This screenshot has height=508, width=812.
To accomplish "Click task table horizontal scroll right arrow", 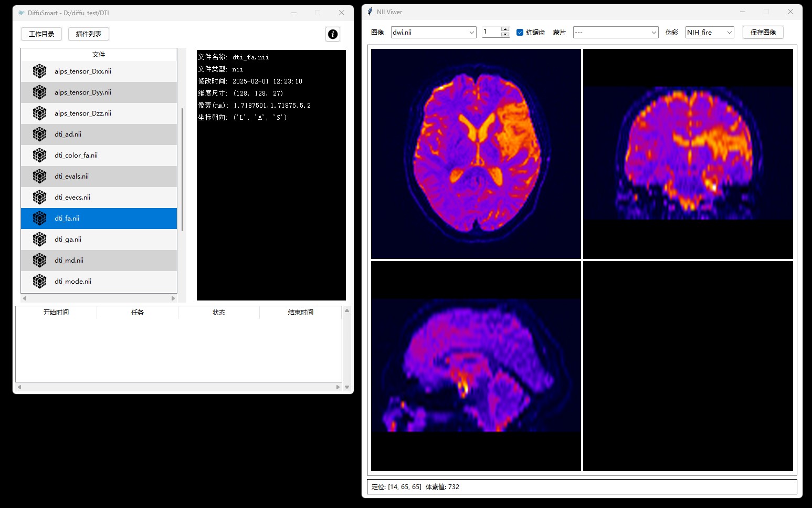I will click(338, 387).
